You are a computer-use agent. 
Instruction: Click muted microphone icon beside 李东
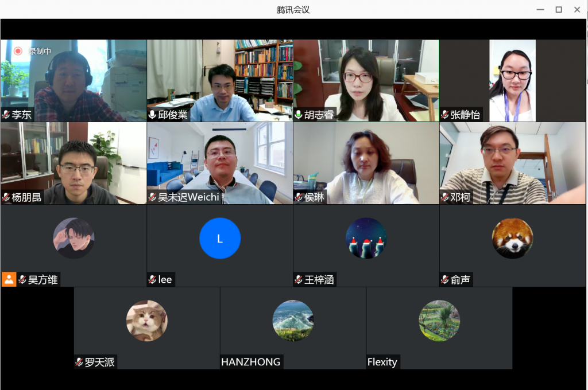click(x=6, y=115)
